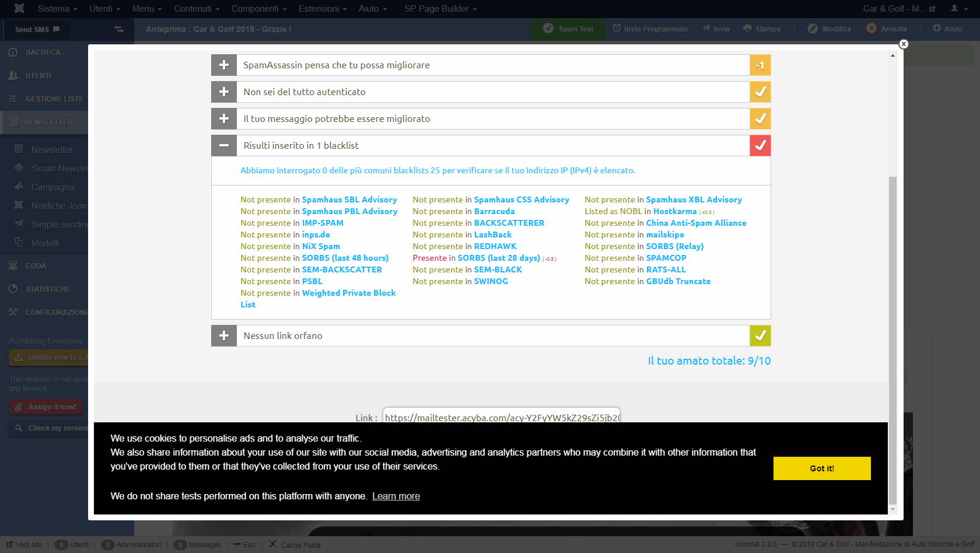Open the SP Page Builder menu
The image size is (980, 553).
(x=440, y=9)
